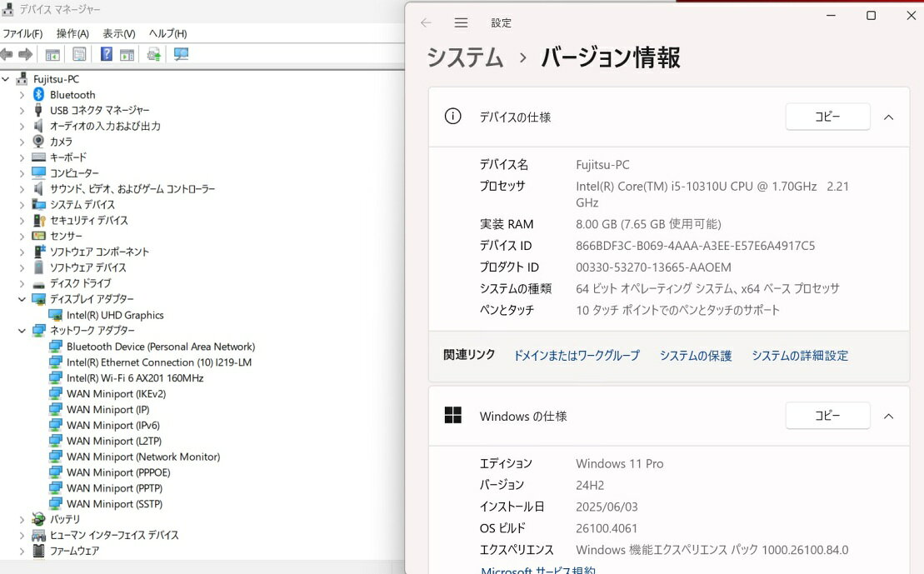This screenshot has height=574, width=924.
Task: Open the 操作(A) menu
Action: click(x=72, y=34)
